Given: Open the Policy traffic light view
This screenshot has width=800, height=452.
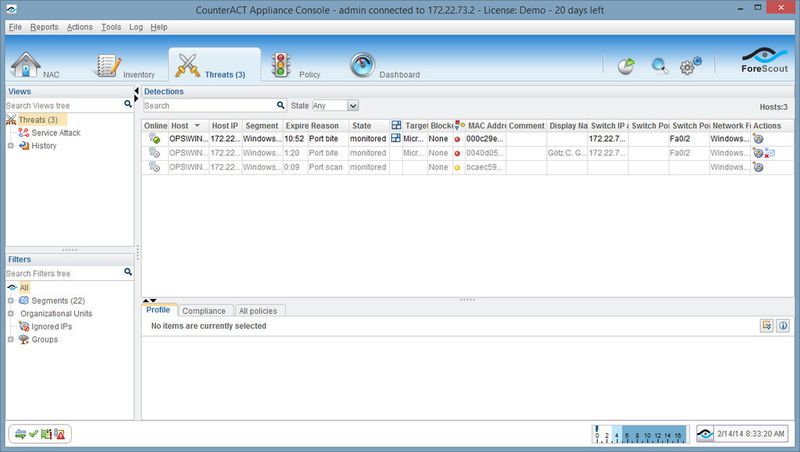Looking at the screenshot, I should pyautogui.click(x=295, y=66).
